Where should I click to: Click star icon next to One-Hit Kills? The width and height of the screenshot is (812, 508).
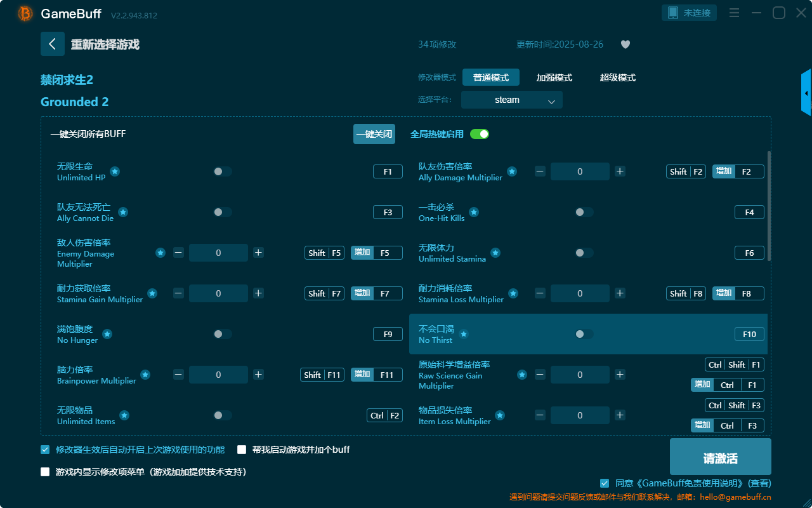(x=474, y=212)
